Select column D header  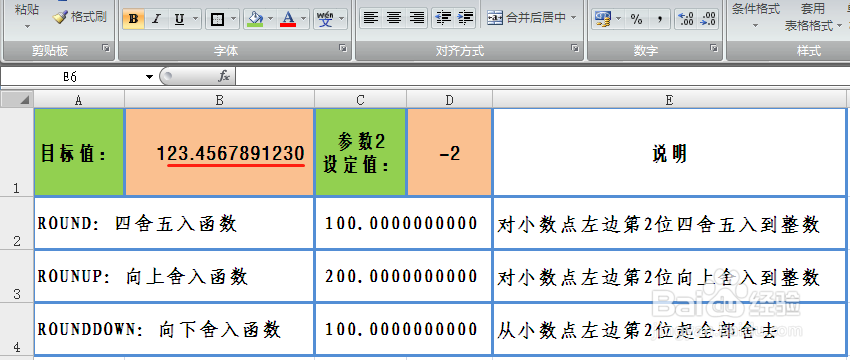[449, 100]
